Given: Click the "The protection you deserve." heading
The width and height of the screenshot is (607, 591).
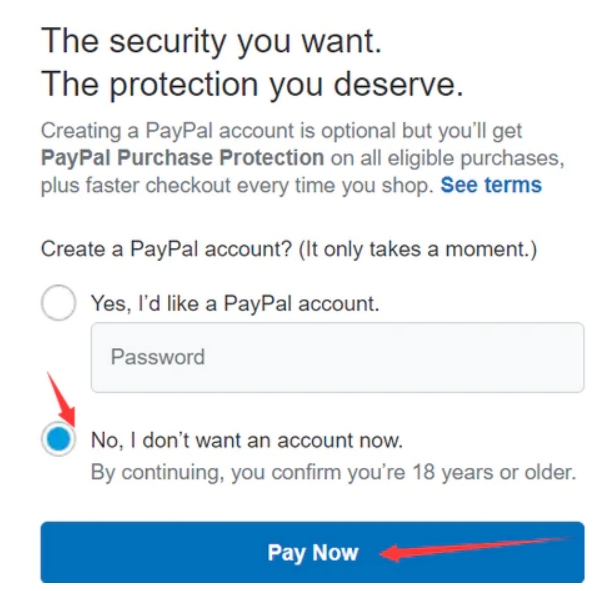Looking at the screenshot, I should click(x=252, y=87).
